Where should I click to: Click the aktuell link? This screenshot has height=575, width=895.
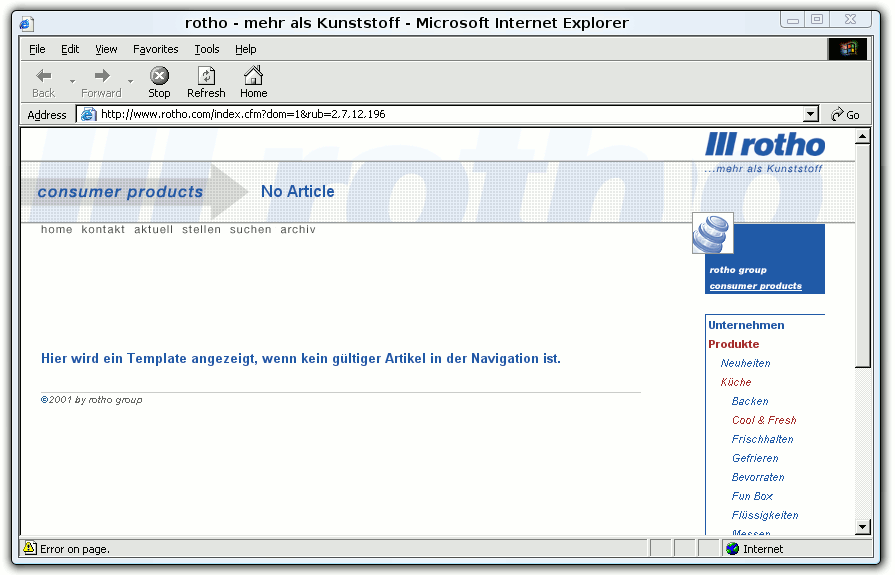153,230
